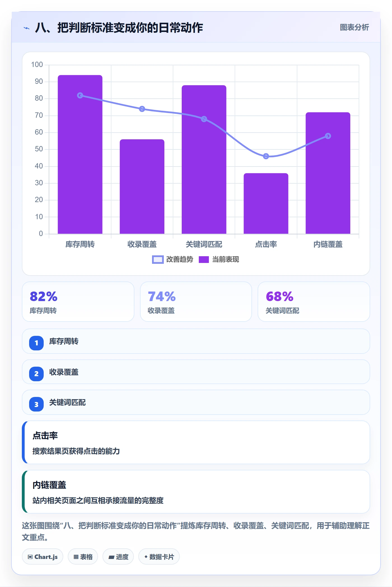Click the 库存周转 purple bar
Screen dimensions: 392x587
click(80, 154)
